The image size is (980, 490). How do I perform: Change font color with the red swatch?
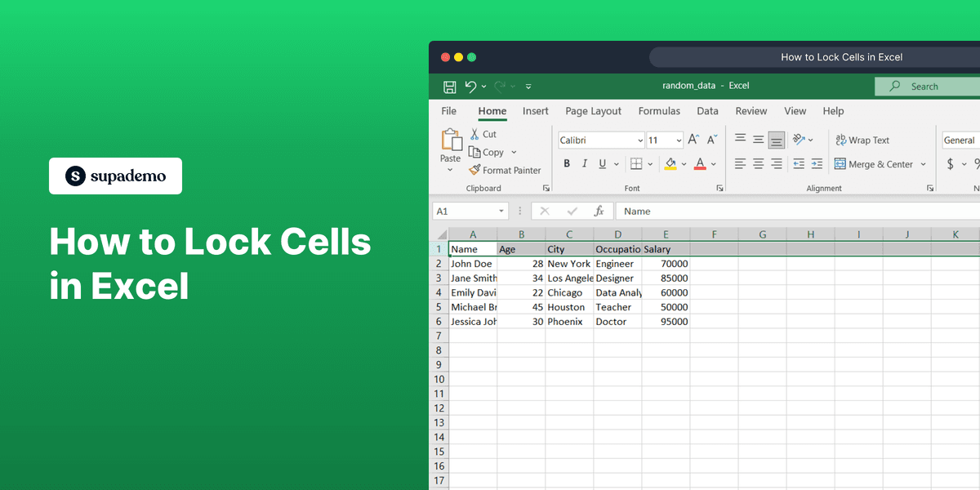pyautogui.click(x=701, y=163)
